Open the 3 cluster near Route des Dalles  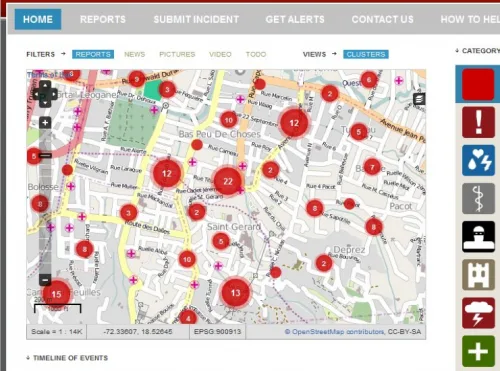click(x=129, y=213)
